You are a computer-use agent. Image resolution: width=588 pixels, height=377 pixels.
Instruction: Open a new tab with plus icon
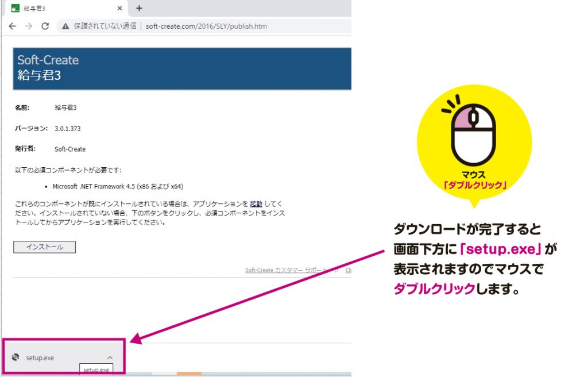(139, 8)
